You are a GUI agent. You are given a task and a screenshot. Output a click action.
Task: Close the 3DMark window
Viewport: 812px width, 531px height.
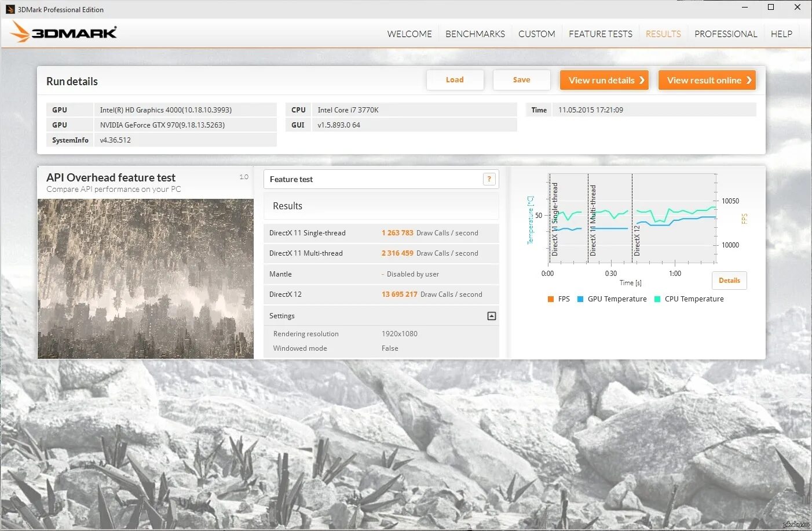click(x=798, y=7)
